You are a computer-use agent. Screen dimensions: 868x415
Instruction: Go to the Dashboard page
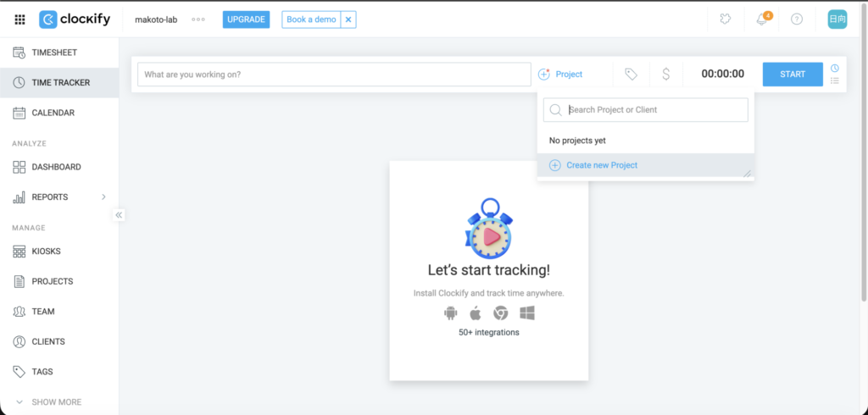[56, 167]
